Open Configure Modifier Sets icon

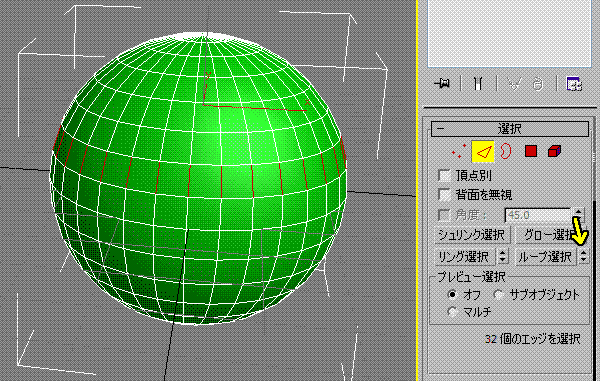tap(574, 83)
